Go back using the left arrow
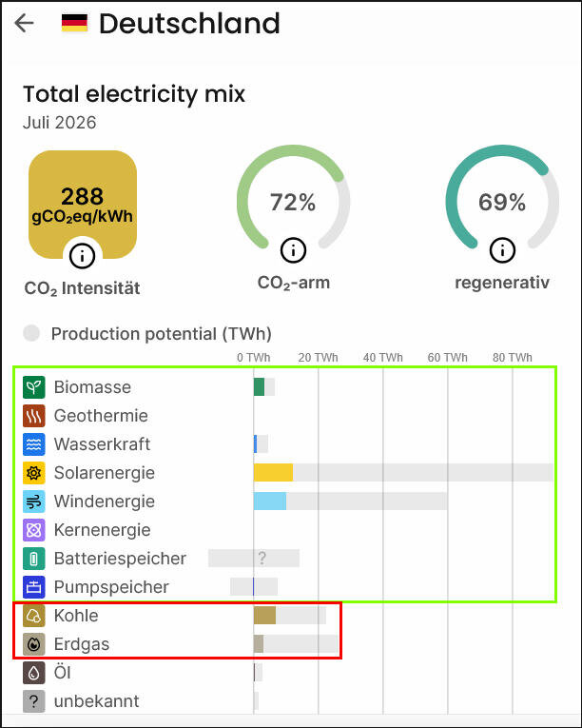Image resolution: width=582 pixels, height=728 pixels. click(x=24, y=23)
